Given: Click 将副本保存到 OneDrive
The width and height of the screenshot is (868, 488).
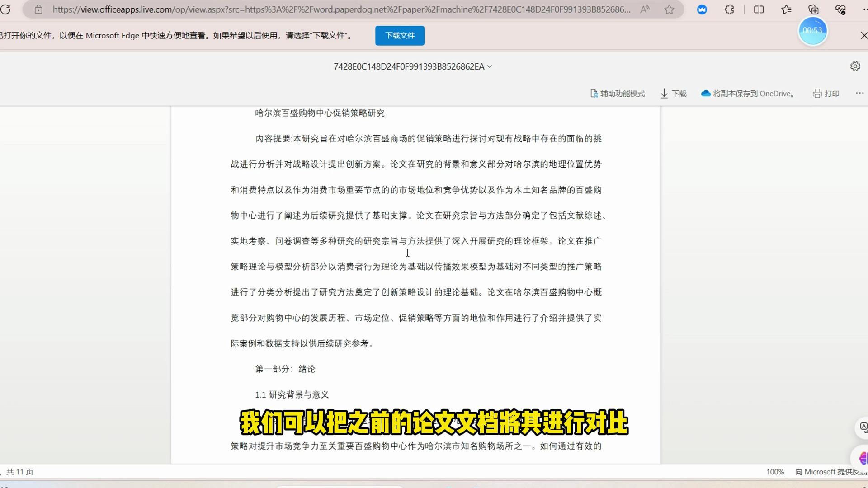Looking at the screenshot, I should tap(748, 94).
